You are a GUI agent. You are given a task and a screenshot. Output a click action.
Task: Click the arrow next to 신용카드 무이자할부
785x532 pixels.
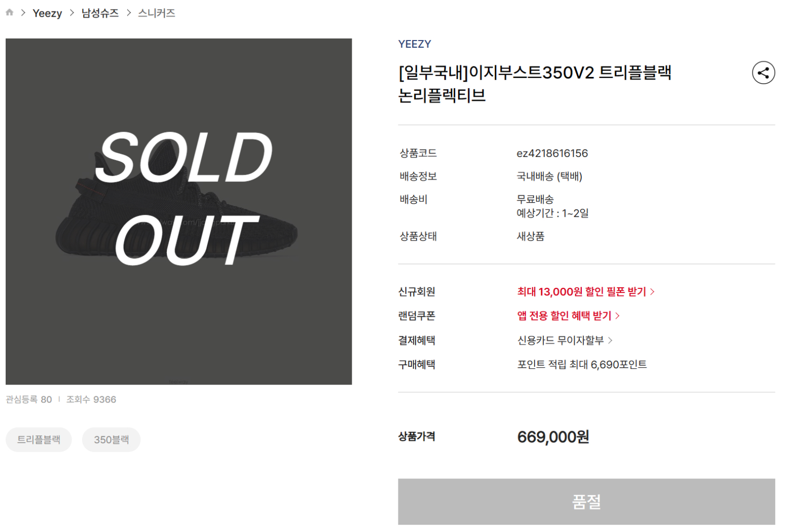coord(611,340)
